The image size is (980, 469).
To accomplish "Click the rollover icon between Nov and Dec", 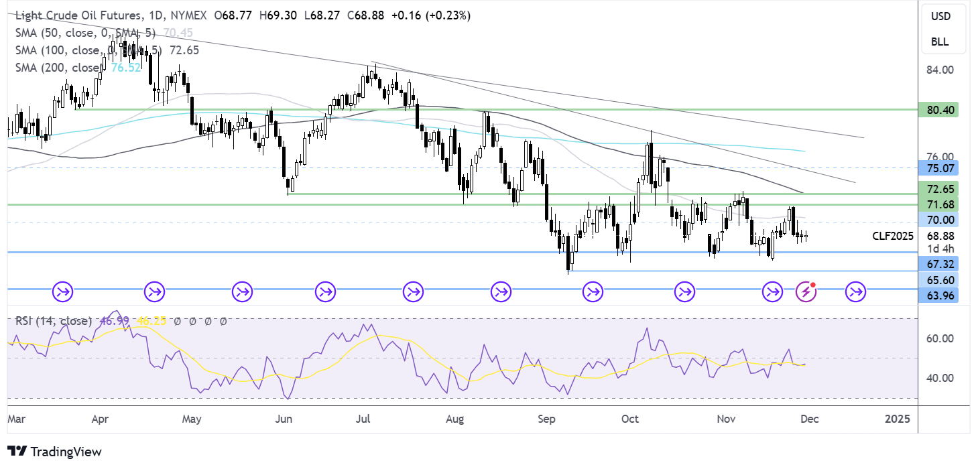I will coord(772,291).
